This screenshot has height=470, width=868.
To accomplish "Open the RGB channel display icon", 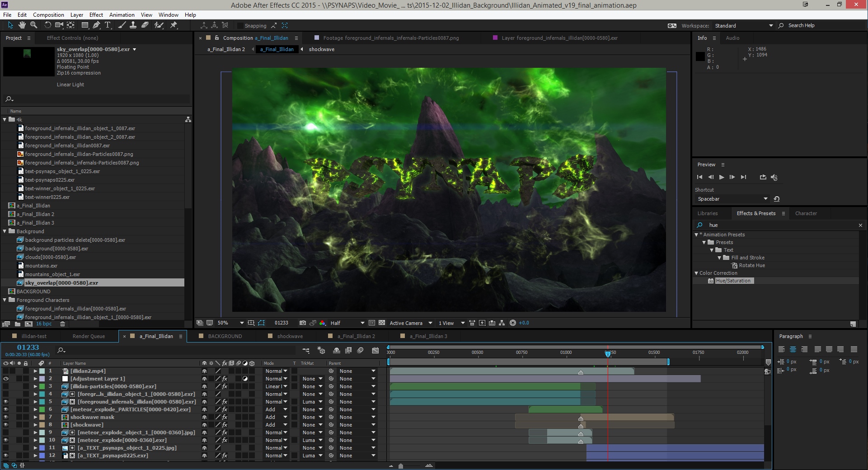I will 323,323.
